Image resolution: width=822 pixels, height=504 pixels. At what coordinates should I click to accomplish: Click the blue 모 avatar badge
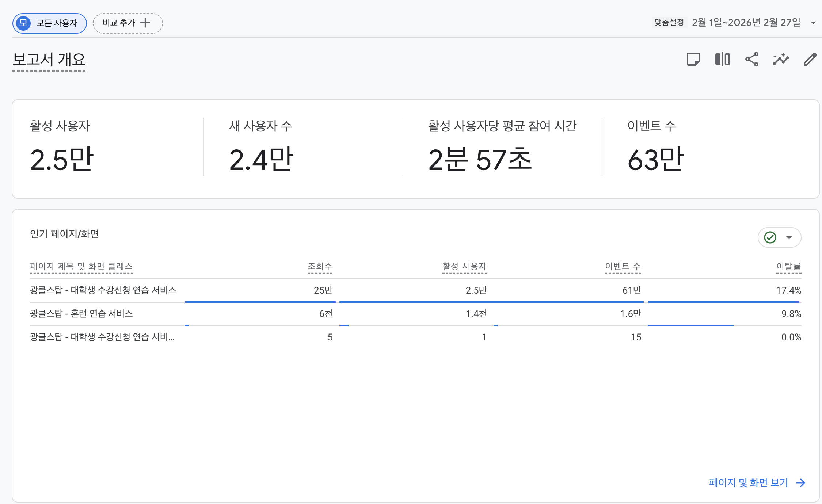pyautogui.click(x=23, y=23)
